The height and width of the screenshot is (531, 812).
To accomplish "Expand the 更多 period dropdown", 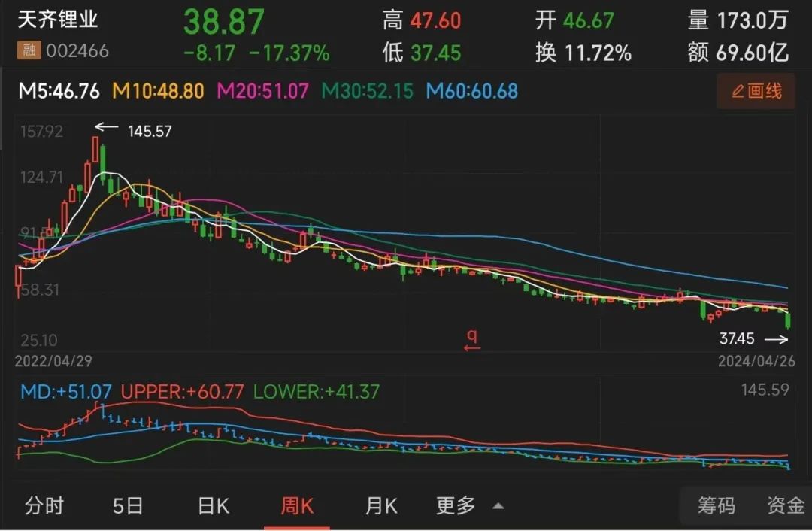I will click(470, 505).
